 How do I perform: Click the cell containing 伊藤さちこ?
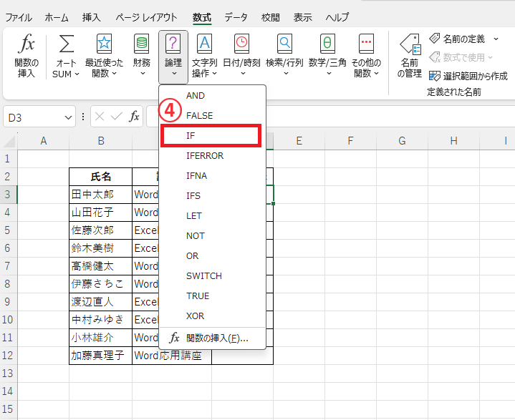click(x=101, y=284)
